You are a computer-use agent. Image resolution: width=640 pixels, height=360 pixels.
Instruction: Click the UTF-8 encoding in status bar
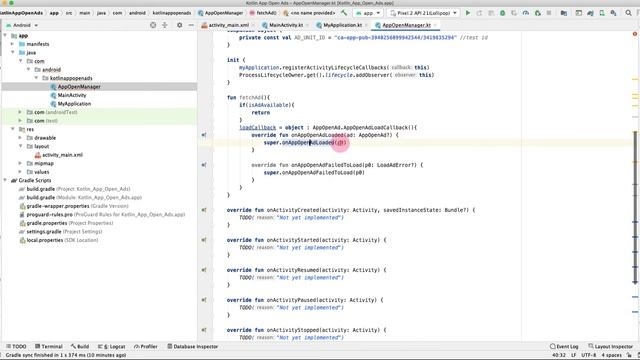point(589,355)
